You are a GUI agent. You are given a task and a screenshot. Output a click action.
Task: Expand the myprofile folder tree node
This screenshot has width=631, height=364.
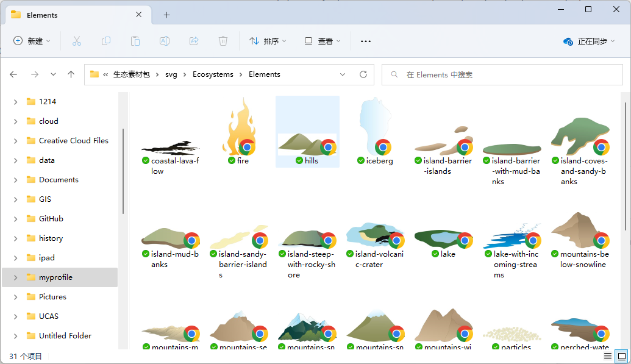(x=15, y=277)
